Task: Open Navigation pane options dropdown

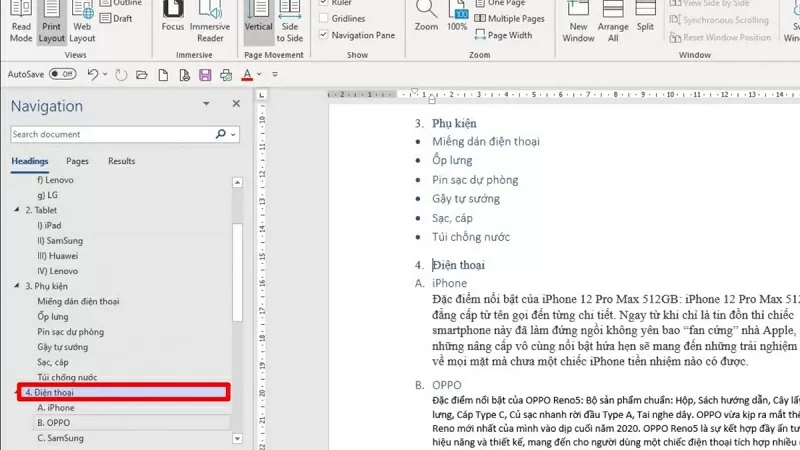Action: click(206, 104)
